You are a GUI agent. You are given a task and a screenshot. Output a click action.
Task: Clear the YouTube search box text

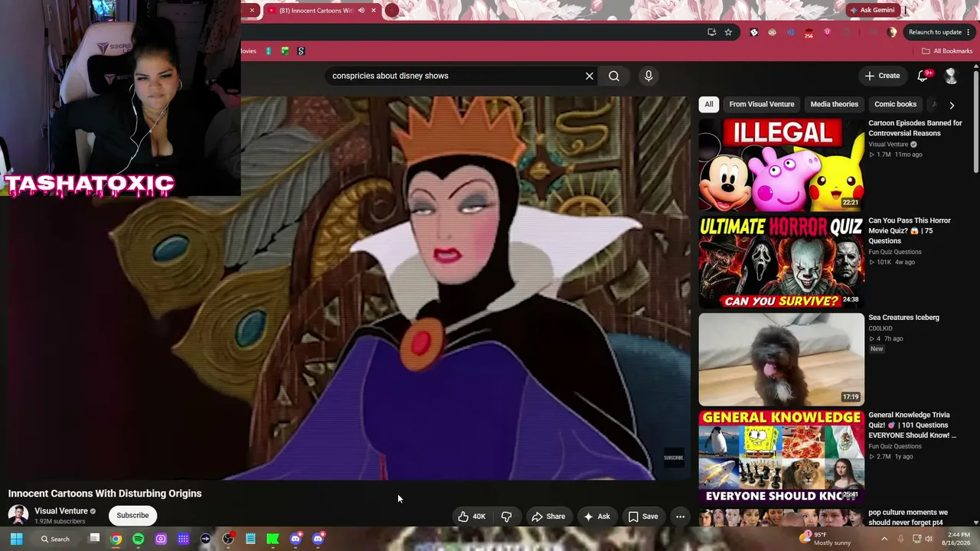point(590,76)
